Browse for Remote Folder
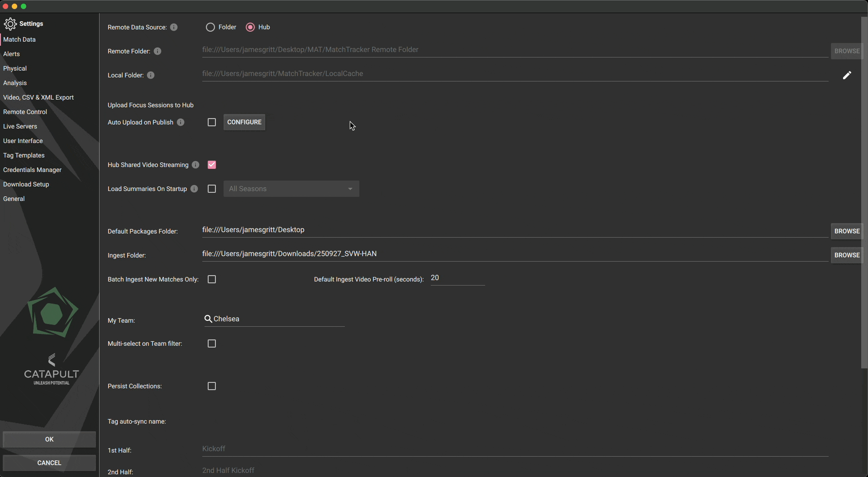Image resolution: width=868 pixels, height=477 pixels. tap(847, 51)
